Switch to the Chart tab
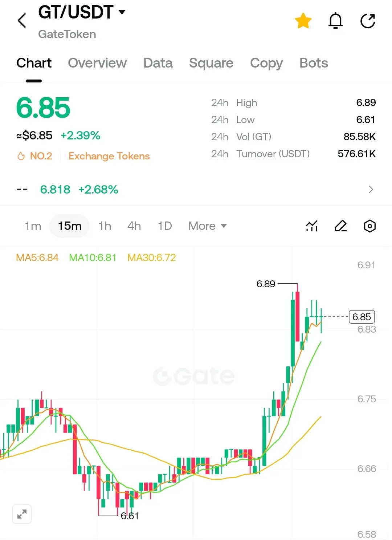This screenshot has height=540, width=392. 34,63
